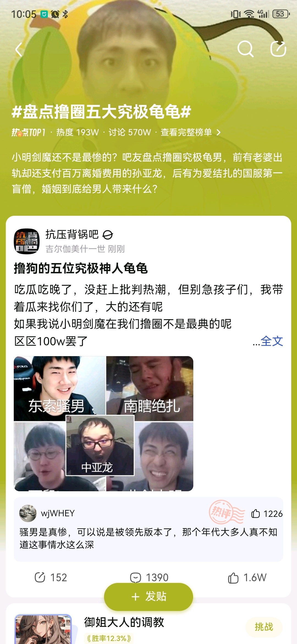
Task: Open wjWHEY's hot comment text
Action: (x=148, y=538)
